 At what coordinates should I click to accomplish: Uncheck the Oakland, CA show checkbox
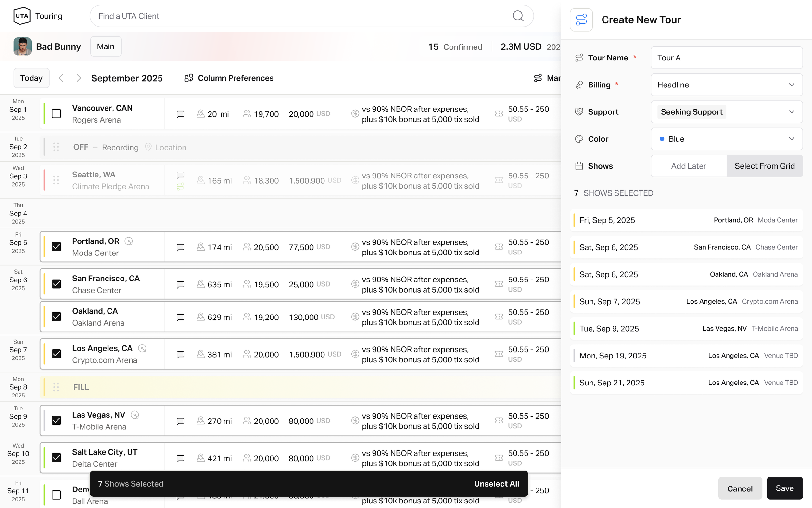(57, 317)
